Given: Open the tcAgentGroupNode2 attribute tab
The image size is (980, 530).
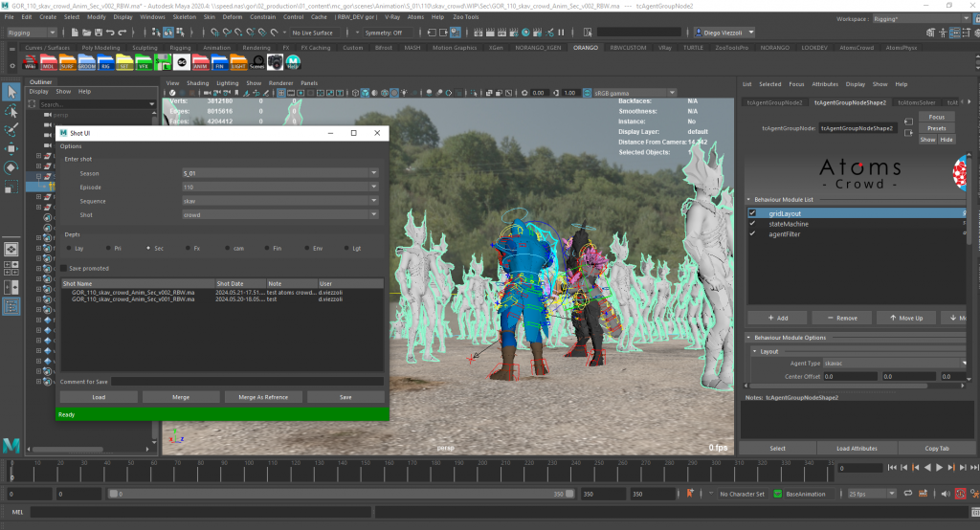Looking at the screenshot, I should click(774, 102).
